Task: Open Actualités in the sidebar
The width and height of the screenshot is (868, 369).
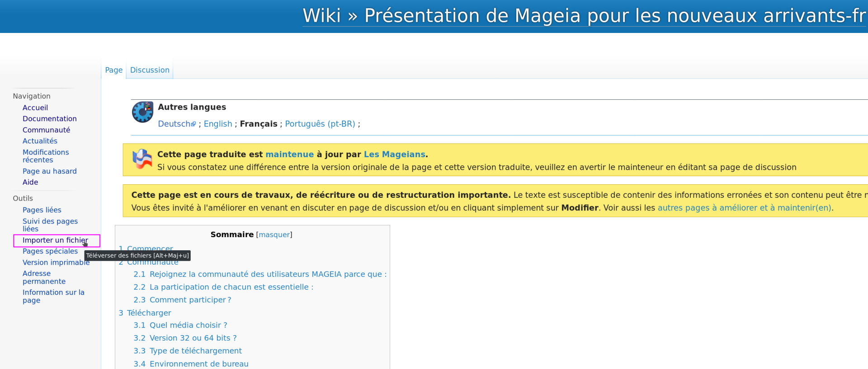Action: (40, 141)
